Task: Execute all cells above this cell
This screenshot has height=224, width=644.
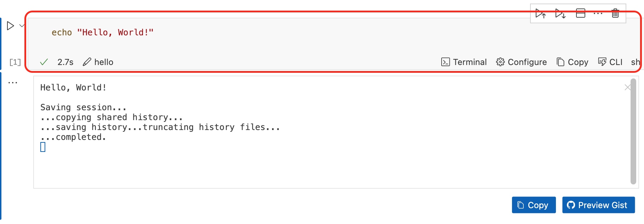Action: [541, 13]
